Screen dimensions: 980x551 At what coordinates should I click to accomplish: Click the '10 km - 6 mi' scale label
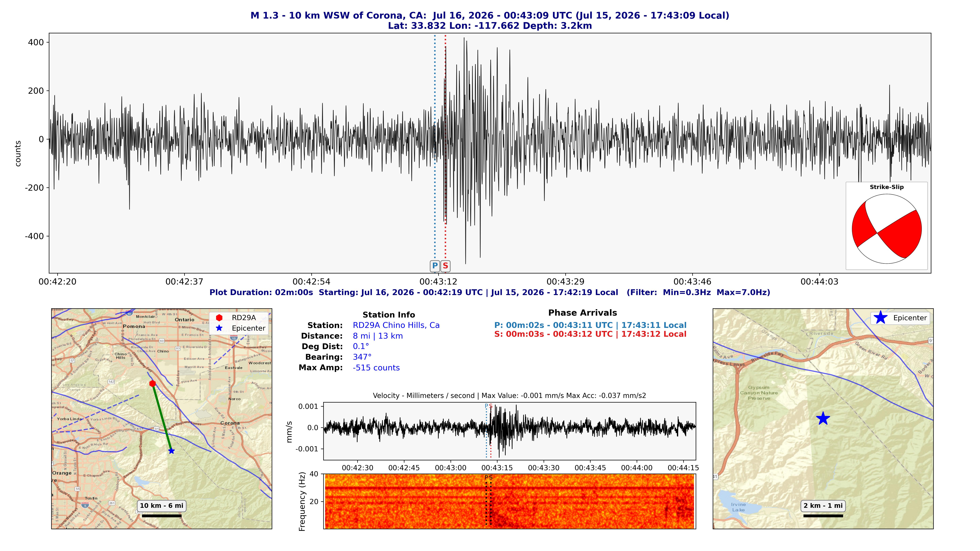pos(162,506)
